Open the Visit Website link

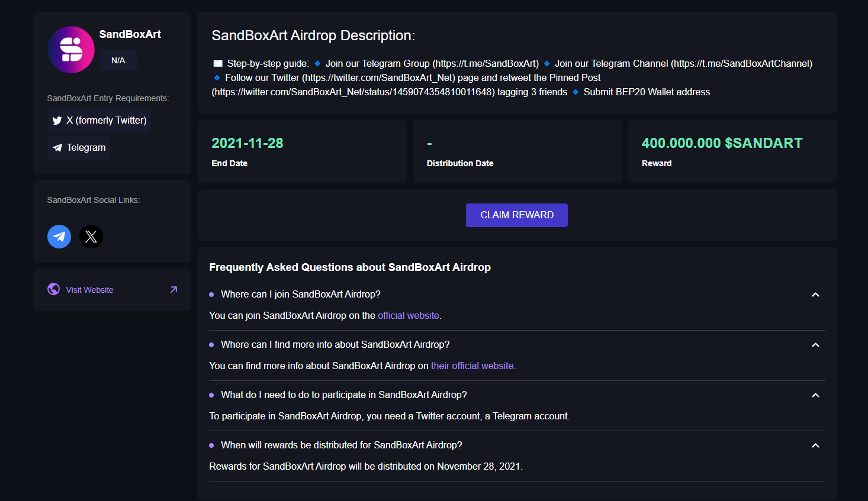coord(89,290)
